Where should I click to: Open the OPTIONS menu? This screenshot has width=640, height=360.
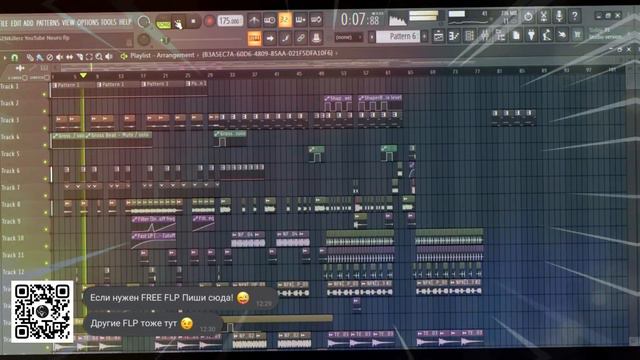88,22
